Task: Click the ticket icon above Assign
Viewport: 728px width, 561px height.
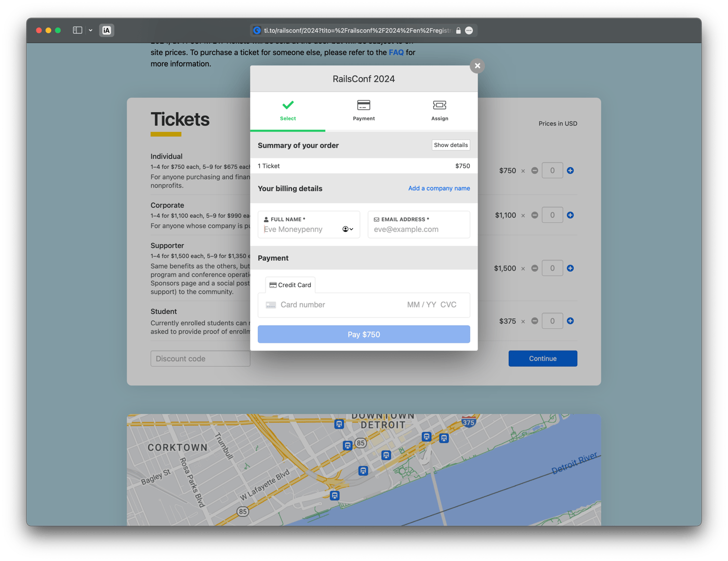Action: [x=440, y=105]
